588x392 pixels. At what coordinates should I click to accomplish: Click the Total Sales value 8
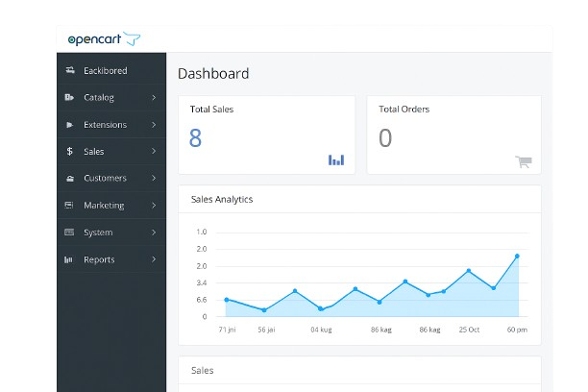(195, 138)
